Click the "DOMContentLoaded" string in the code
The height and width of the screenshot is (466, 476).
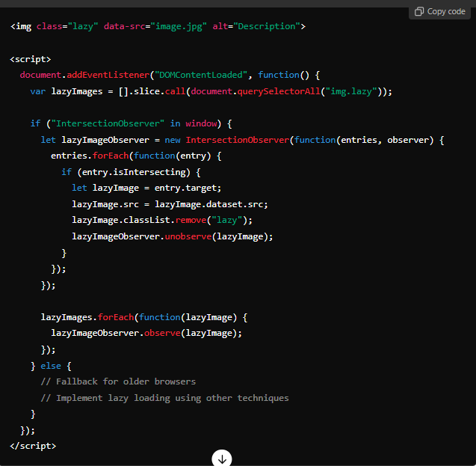point(201,75)
